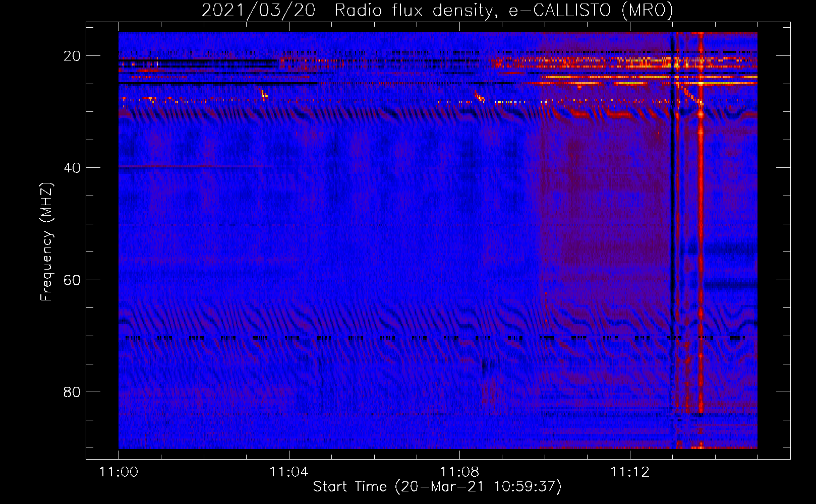The height and width of the screenshot is (504, 816).
Task: Click the 60 MHz frequency tick label
Action: click(72, 280)
